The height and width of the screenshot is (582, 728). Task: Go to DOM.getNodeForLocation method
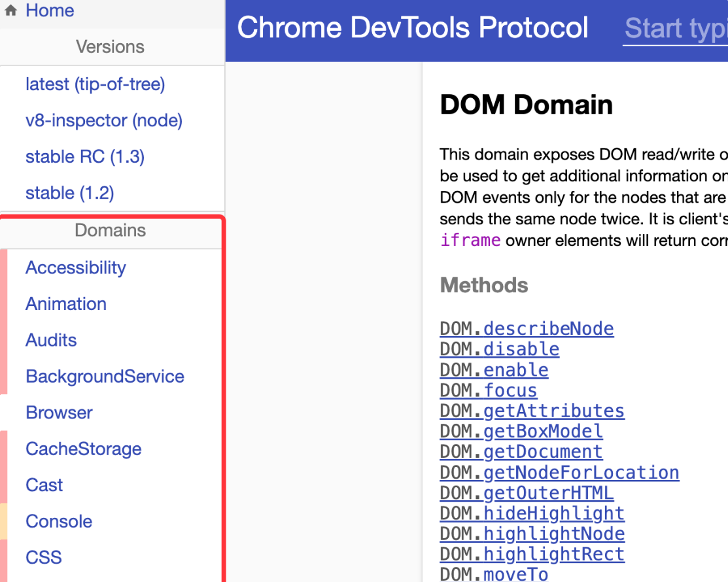pyautogui.click(x=559, y=473)
